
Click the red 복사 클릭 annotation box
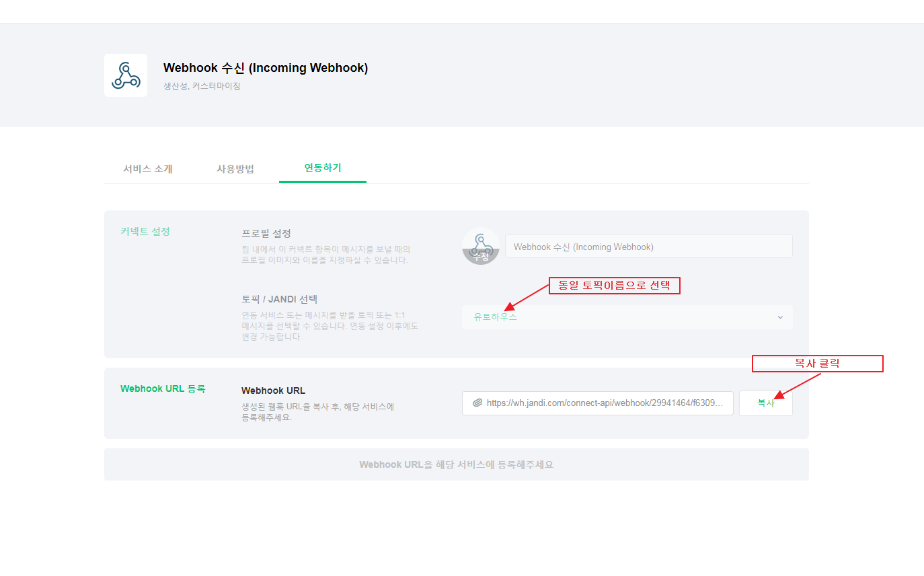coord(817,364)
